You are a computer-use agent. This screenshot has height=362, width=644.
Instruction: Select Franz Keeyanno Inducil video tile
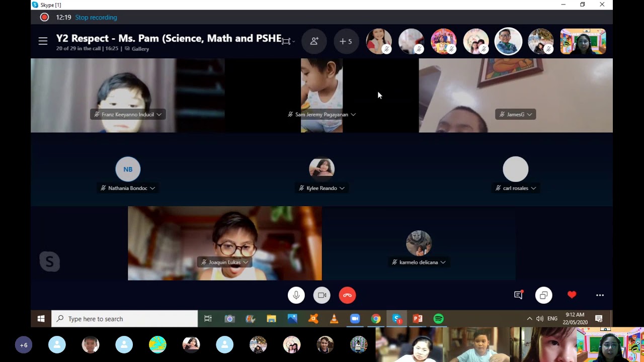[x=128, y=96]
